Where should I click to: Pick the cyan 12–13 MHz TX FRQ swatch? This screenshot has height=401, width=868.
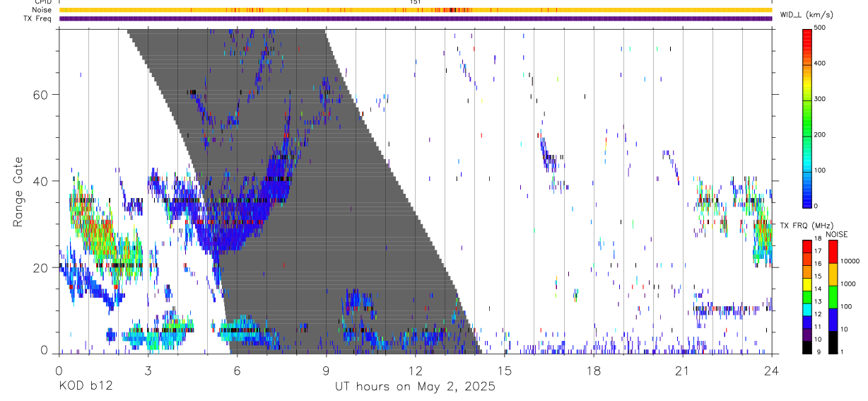tap(807, 309)
